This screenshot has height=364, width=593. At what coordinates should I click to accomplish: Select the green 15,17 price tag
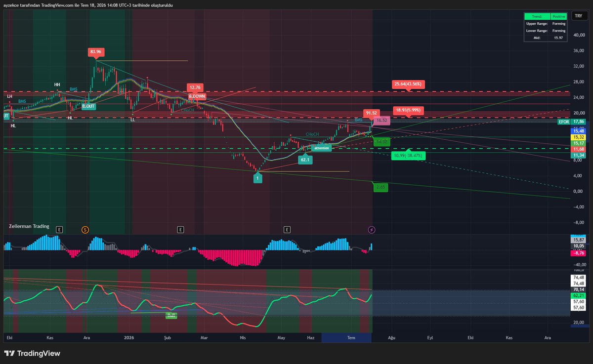tap(579, 143)
